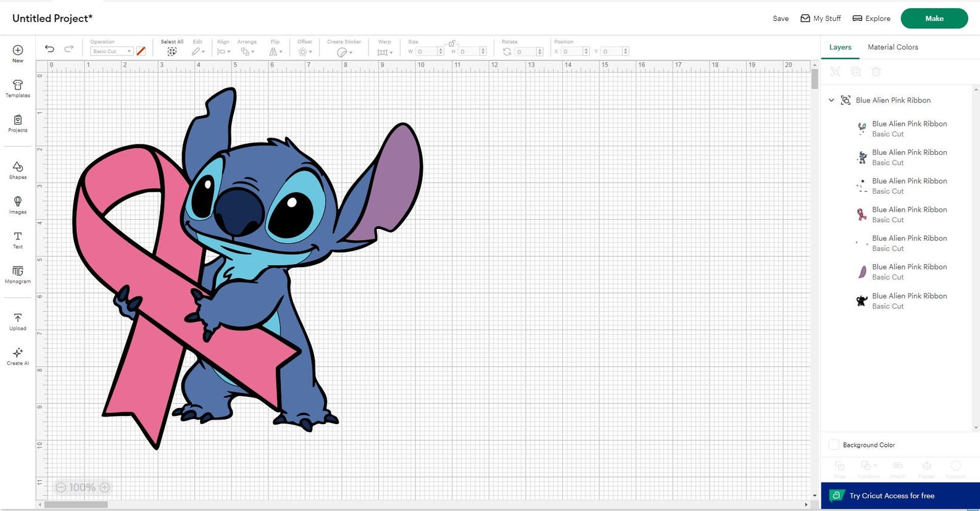This screenshot has width=980, height=511.
Task: Click the Save button
Action: point(781,19)
